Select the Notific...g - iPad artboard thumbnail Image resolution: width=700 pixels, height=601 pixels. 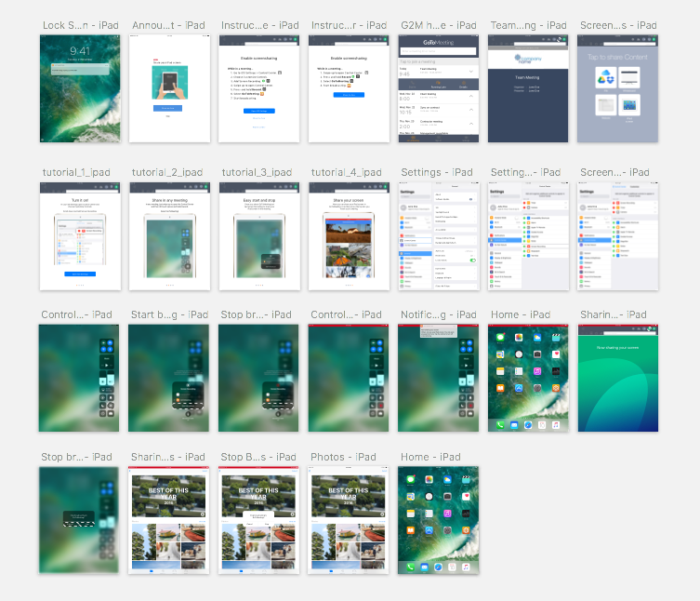click(x=439, y=378)
